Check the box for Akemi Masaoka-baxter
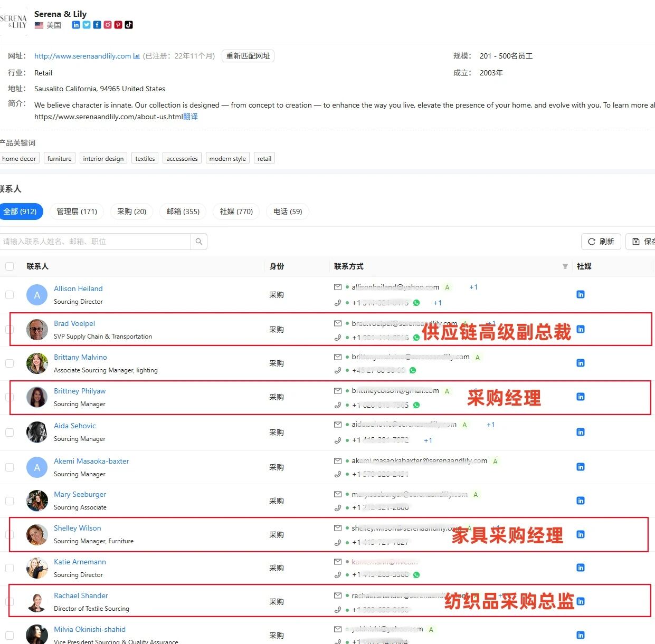 point(10,467)
